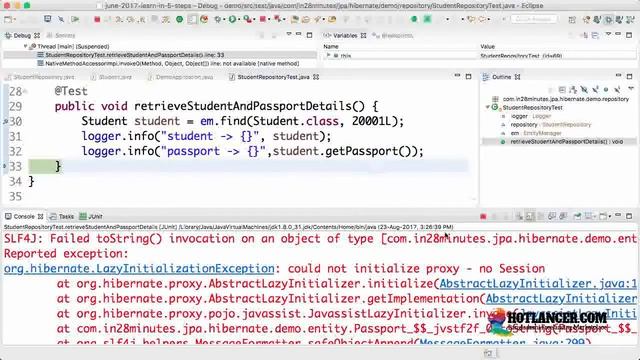Open the DemoApplication.java editor tab
640x360 pixels.
point(180,77)
